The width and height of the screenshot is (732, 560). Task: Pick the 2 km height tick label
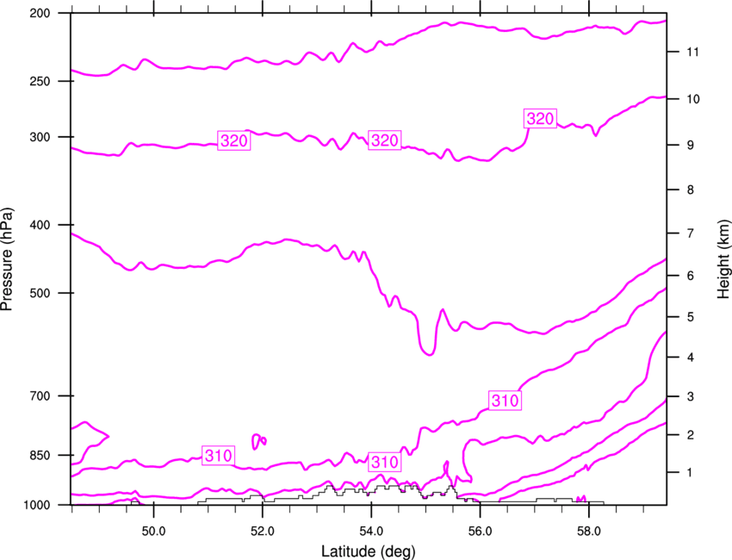coord(691,435)
